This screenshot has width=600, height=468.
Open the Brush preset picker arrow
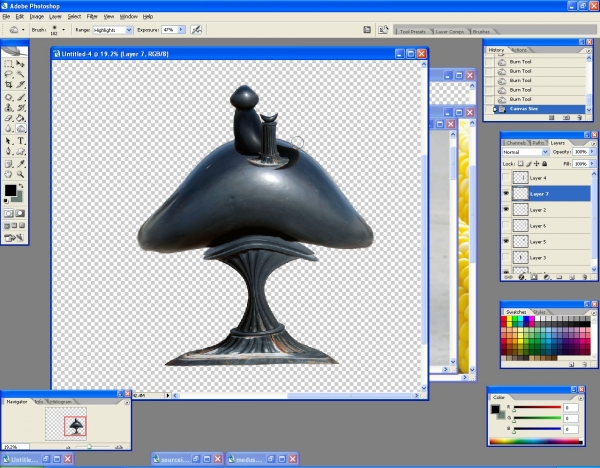tap(63, 30)
